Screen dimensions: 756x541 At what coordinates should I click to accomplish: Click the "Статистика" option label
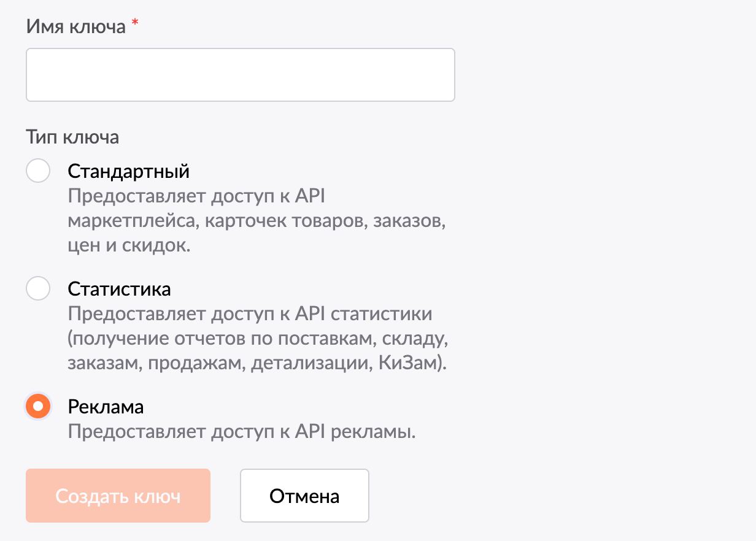[119, 288]
